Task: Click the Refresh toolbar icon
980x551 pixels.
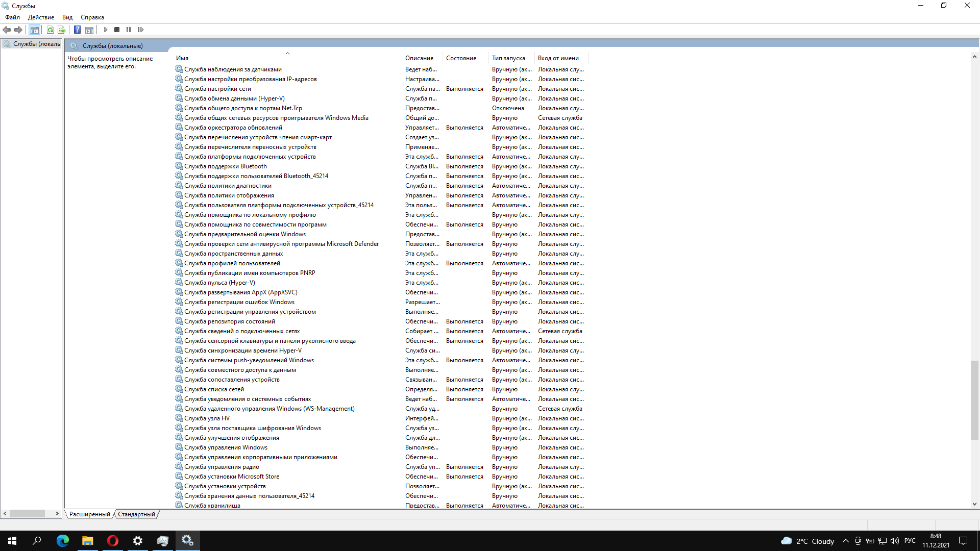Action: pos(50,30)
